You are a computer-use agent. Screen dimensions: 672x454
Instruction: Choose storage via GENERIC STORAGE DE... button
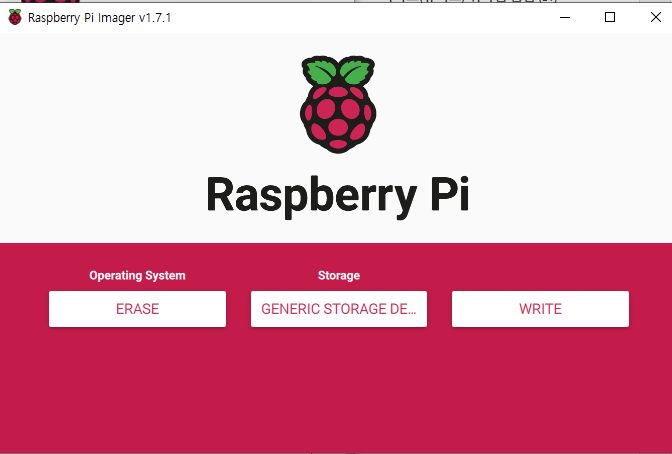[339, 309]
